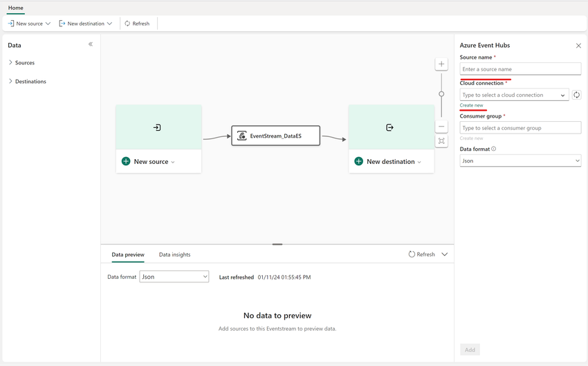
Task: Select the EventStream_DataES node
Action: pyautogui.click(x=275, y=136)
